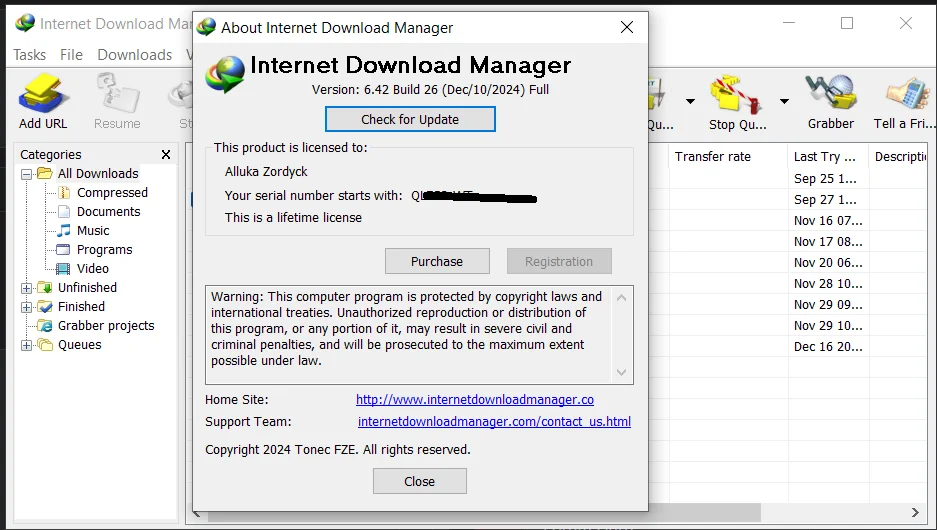Click the Documents category icon
Screen dimensions: 937x530
click(64, 212)
